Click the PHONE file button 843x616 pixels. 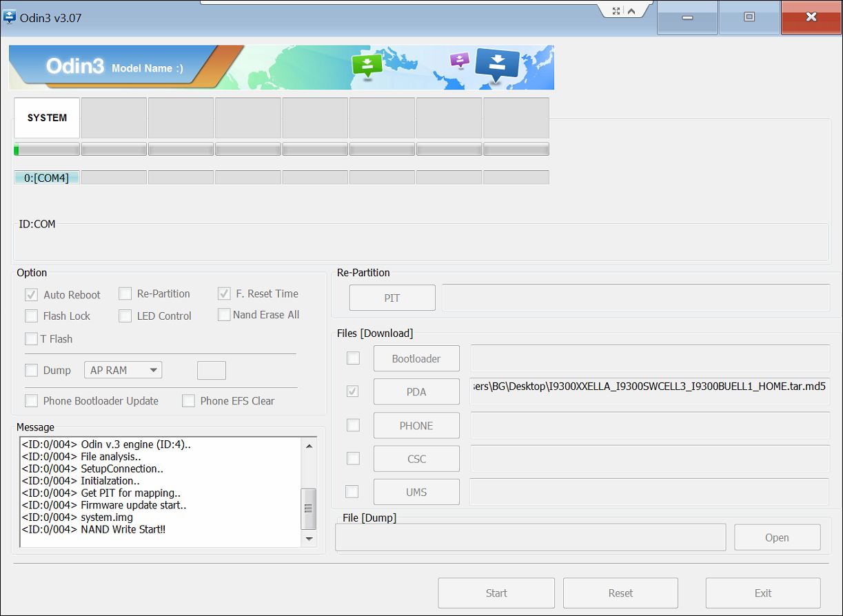point(416,425)
